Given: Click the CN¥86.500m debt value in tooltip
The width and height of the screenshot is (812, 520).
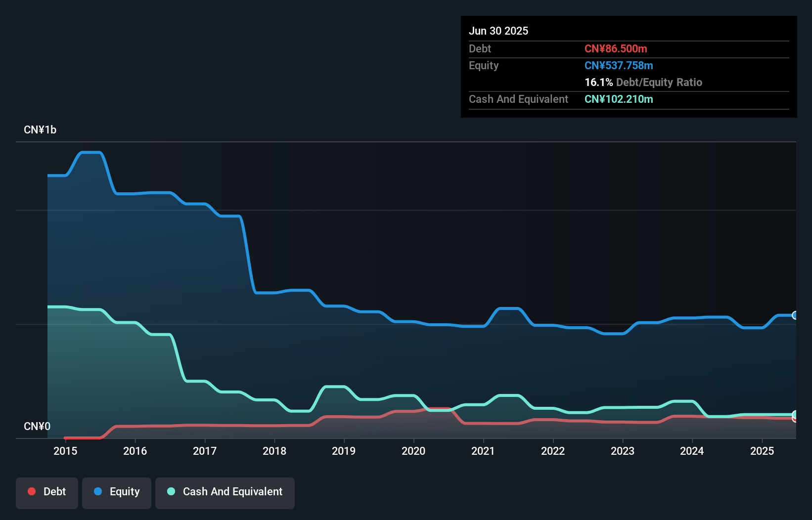Looking at the screenshot, I should 616,48.
